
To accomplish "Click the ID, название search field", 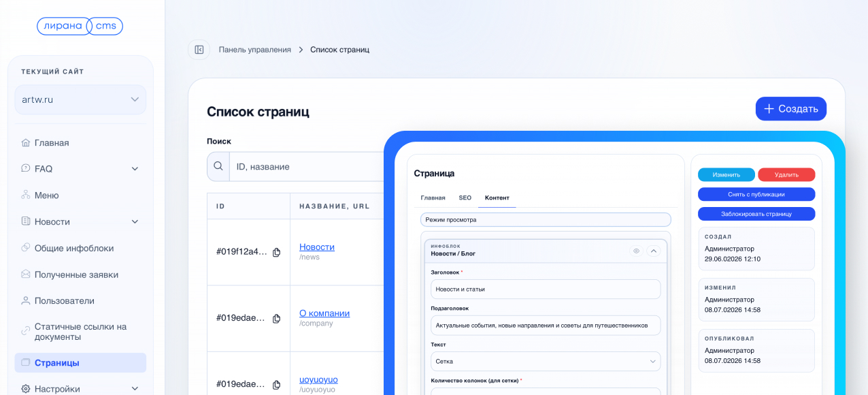I will click(308, 166).
